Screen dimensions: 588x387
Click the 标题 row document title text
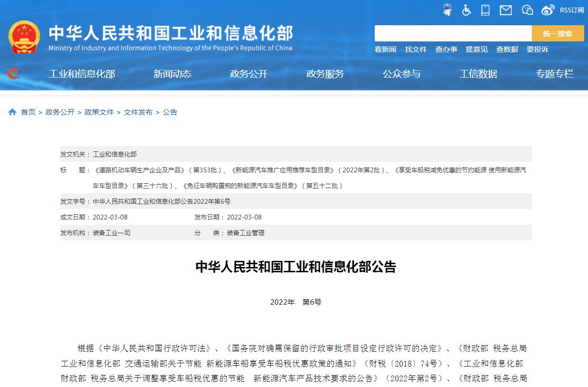310,178
